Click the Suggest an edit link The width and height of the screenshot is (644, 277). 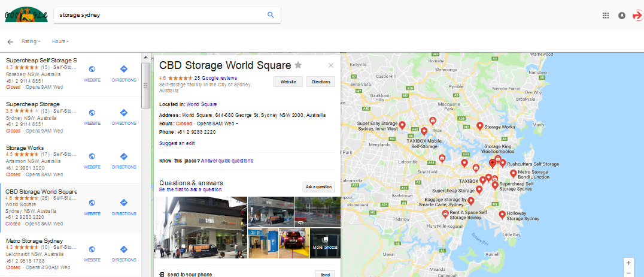coord(177,144)
